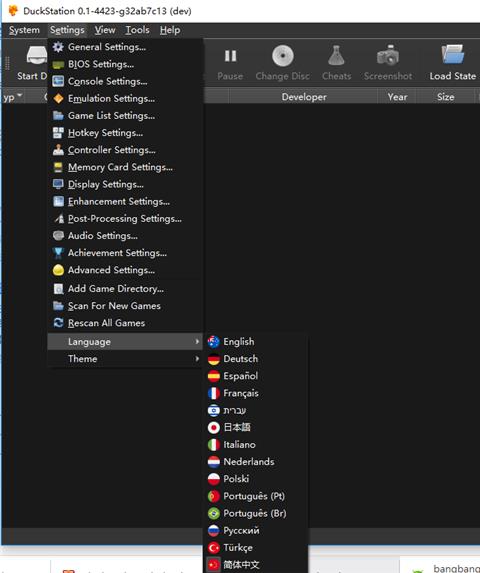Open the System menu
This screenshot has height=573, width=480.
(24, 30)
